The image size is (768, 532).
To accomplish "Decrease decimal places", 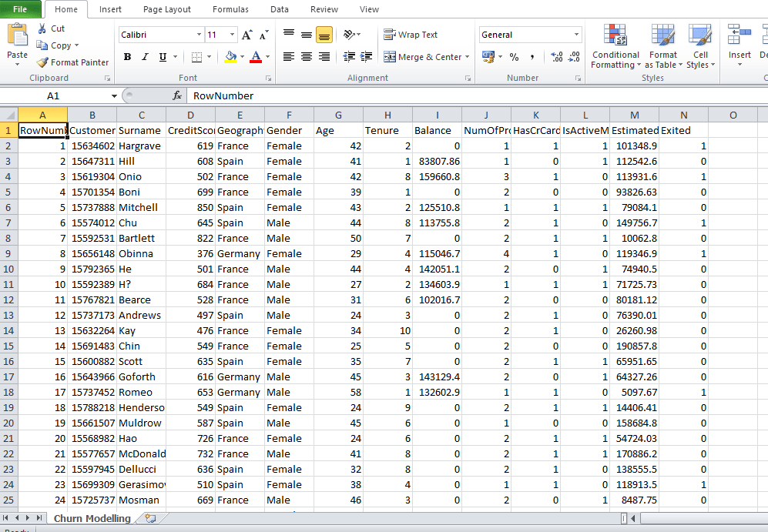I will point(574,57).
